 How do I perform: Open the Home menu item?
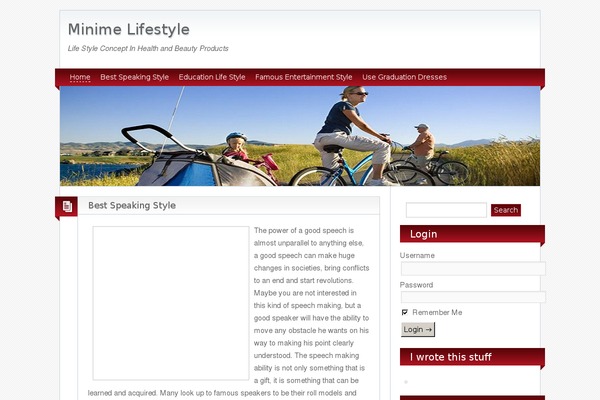(x=80, y=77)
